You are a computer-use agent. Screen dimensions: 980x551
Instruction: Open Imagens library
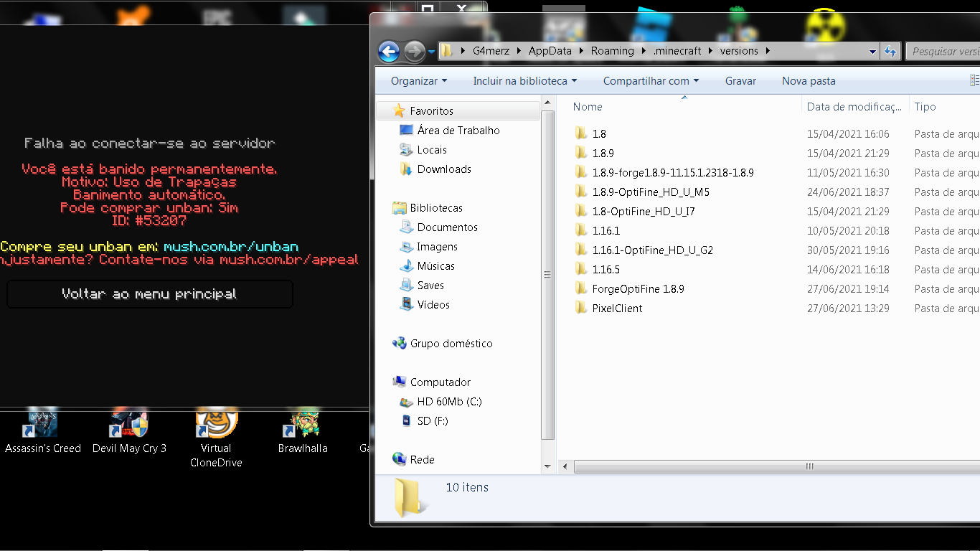pyautogui.click(x=437, y=247)
